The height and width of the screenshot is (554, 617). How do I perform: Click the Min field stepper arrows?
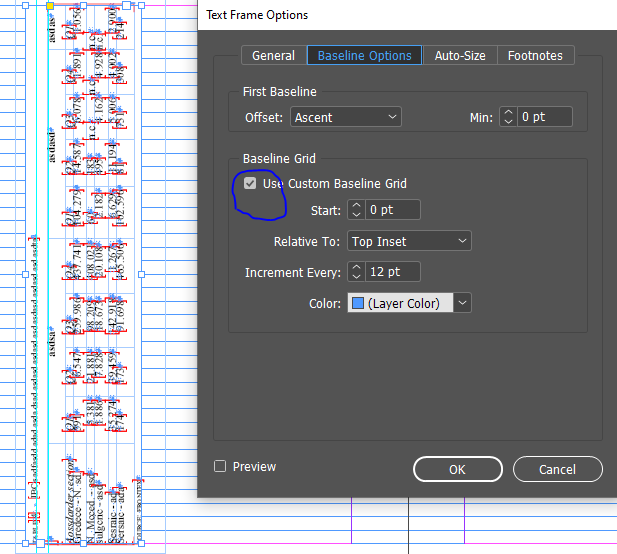click(x=508, y=117)
